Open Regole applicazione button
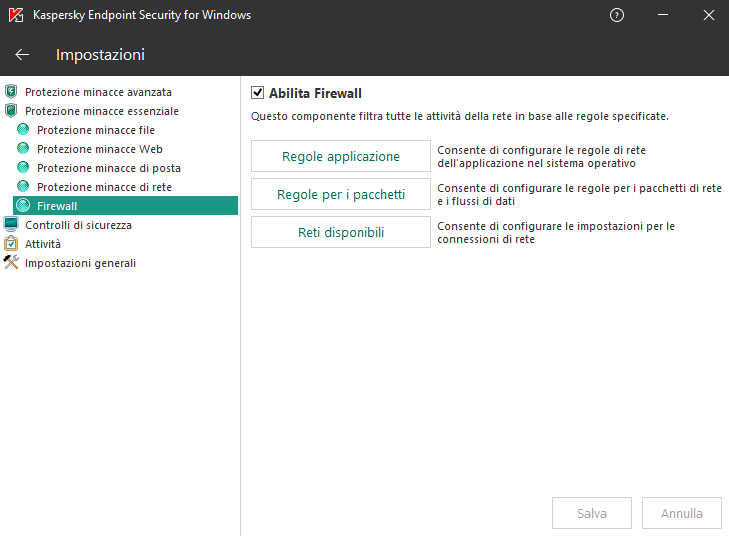Viewport: 729px width, 536px height. click(341, 156)
